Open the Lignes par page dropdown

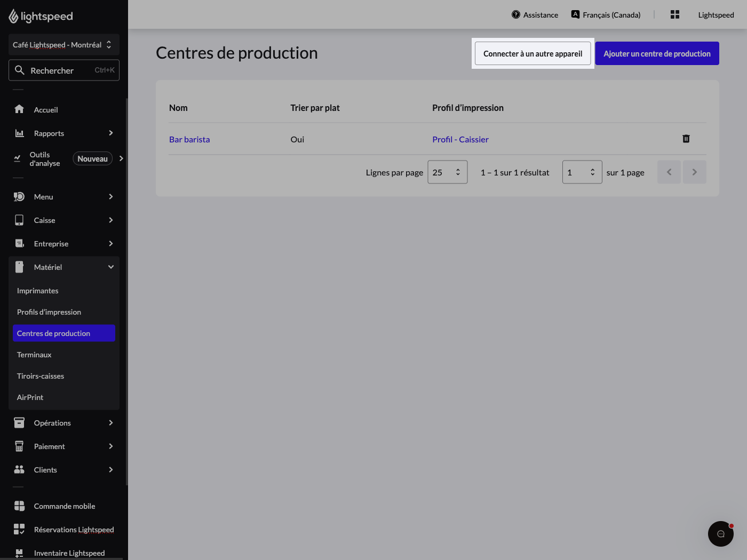(448, 172)
